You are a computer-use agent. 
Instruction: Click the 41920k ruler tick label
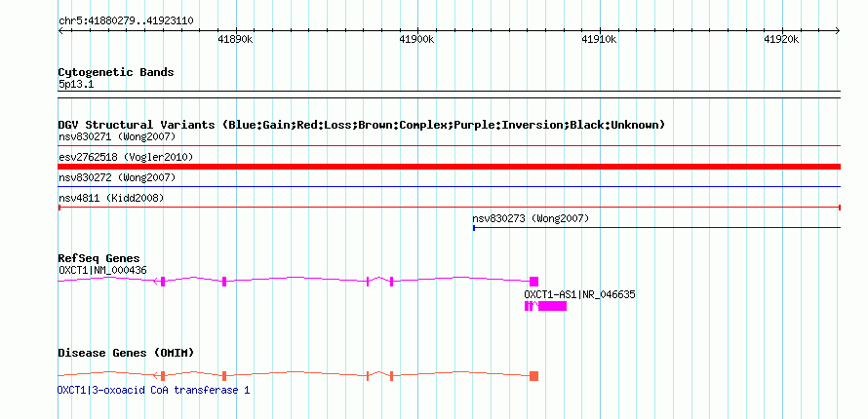pos(781,39)
